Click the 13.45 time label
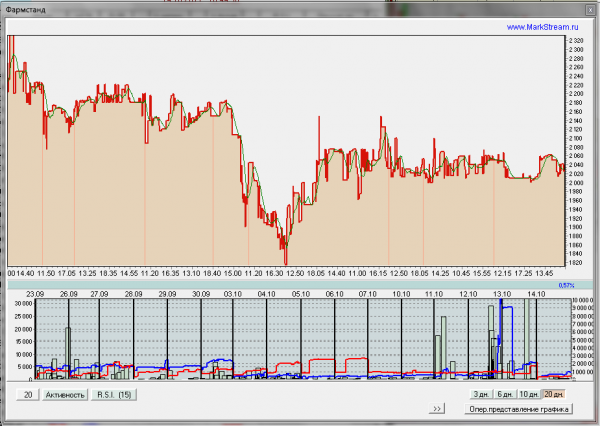 [x=544, y=273]
